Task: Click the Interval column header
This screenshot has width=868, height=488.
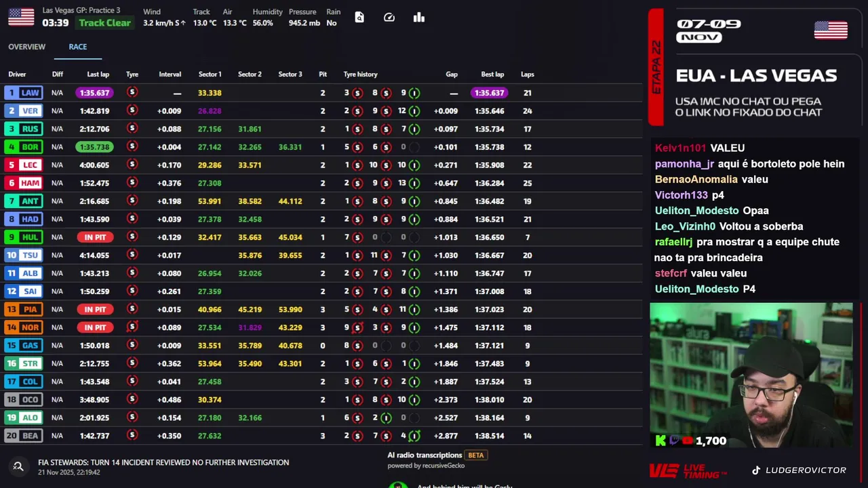Action: [x=170, y=75]
